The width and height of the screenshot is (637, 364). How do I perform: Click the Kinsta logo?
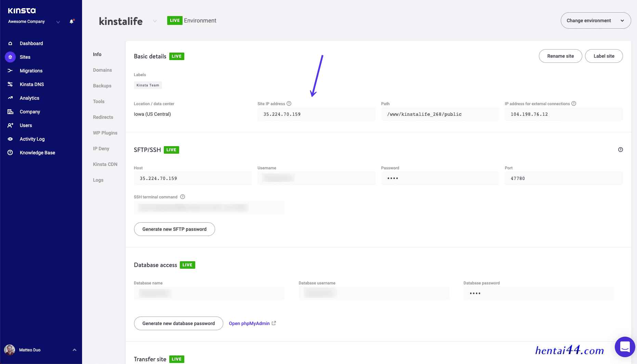22,11
